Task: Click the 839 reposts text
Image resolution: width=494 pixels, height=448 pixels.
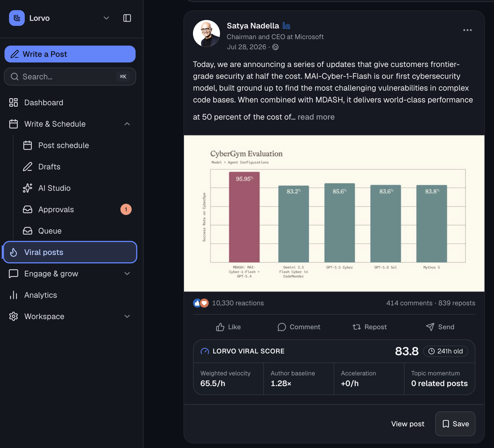Action: 457,303
